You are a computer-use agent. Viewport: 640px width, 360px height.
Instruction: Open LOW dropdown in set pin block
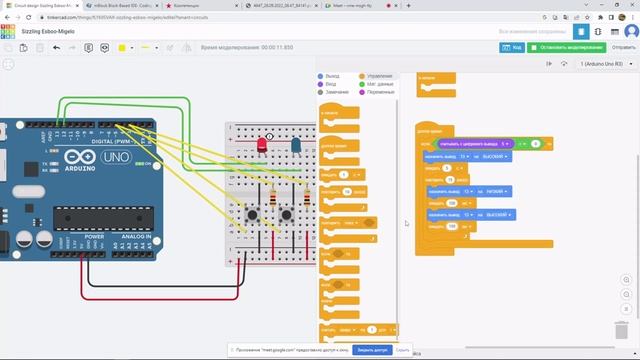(496, 191)
